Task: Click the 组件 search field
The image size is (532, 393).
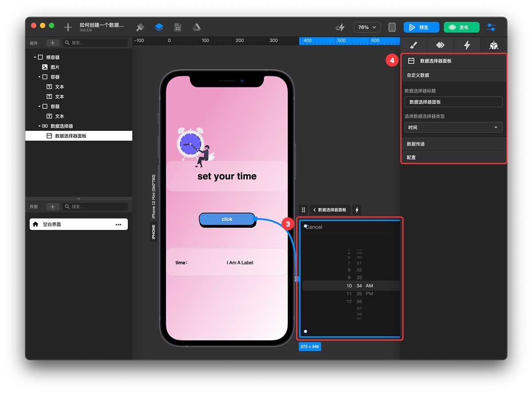Action: pos(95,43)
